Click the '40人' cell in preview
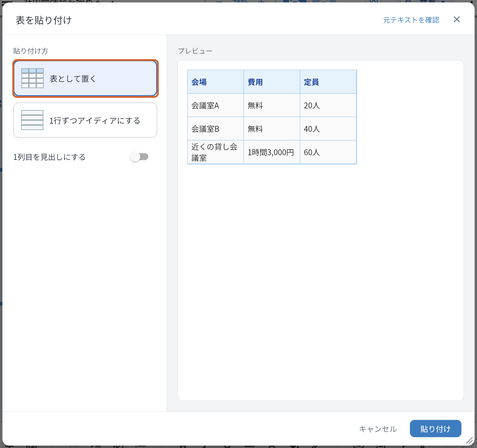 click(x=328, y=129)
